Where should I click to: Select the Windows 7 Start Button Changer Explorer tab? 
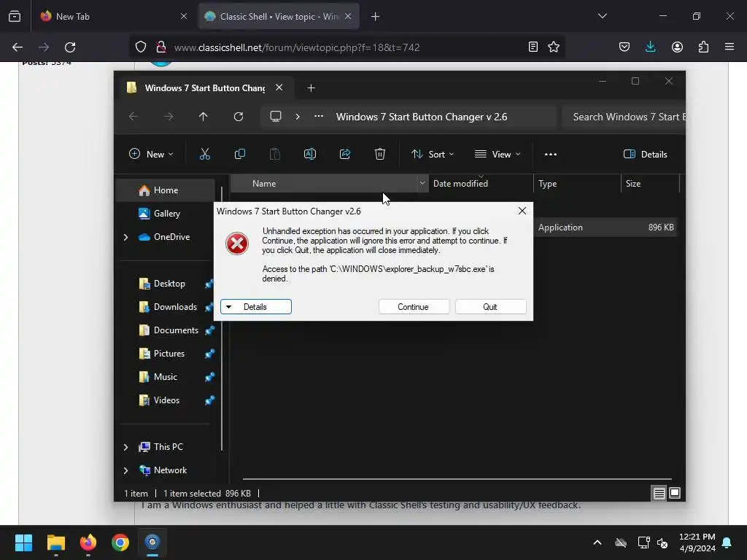205,88
